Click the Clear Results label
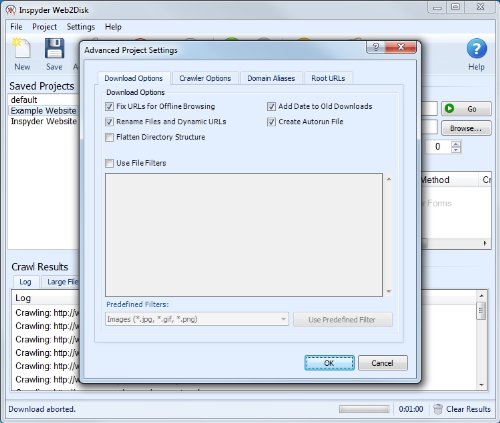 click(x=468, y=409)
